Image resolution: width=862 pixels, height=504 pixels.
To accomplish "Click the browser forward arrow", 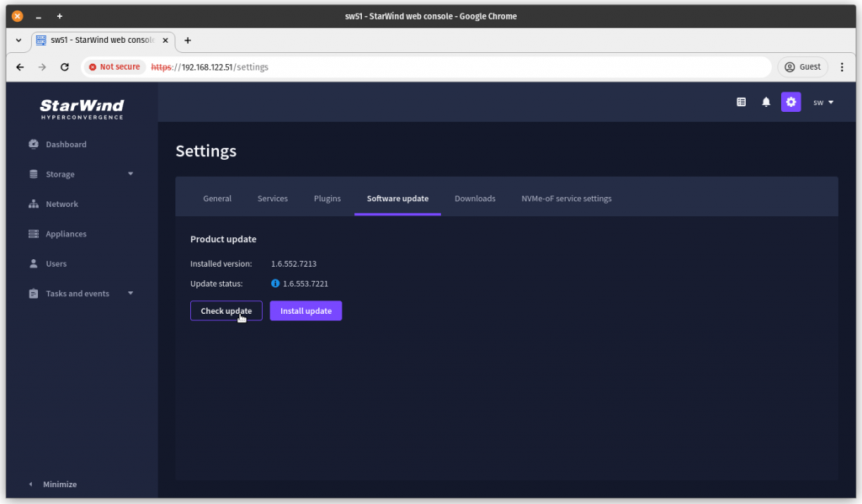I will coord(42,67).
